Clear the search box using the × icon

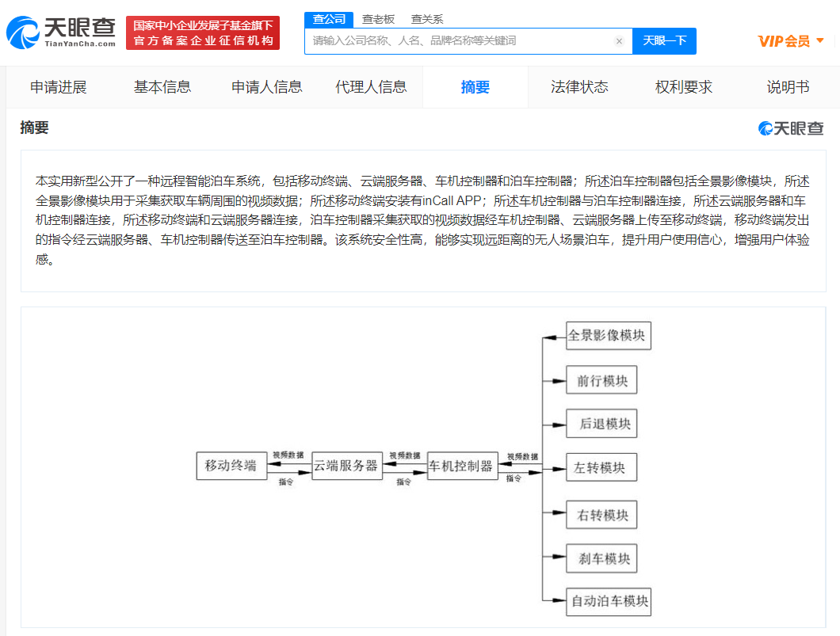[619, 40]
